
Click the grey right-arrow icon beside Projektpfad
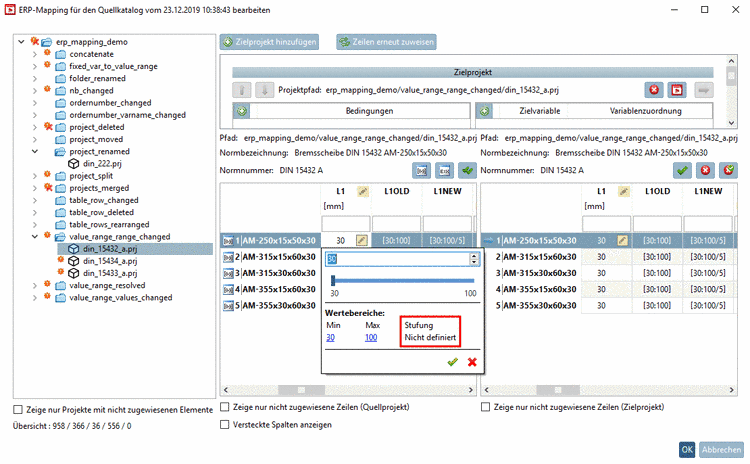tap(704, 90)
